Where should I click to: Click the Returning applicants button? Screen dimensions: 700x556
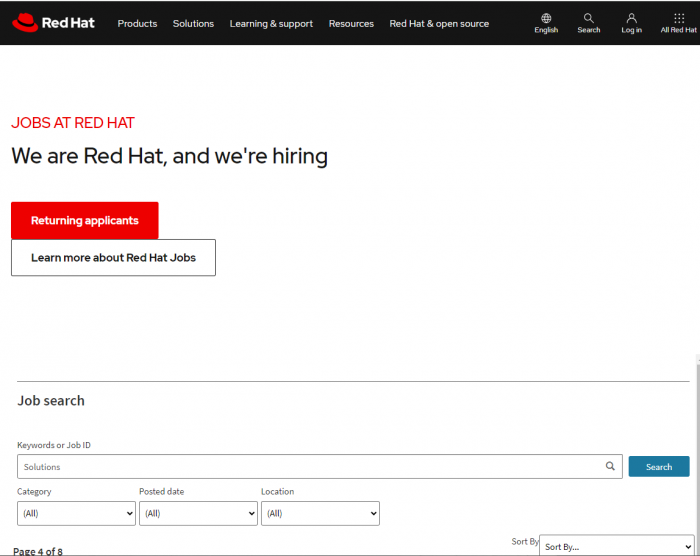tap(85, 220)
